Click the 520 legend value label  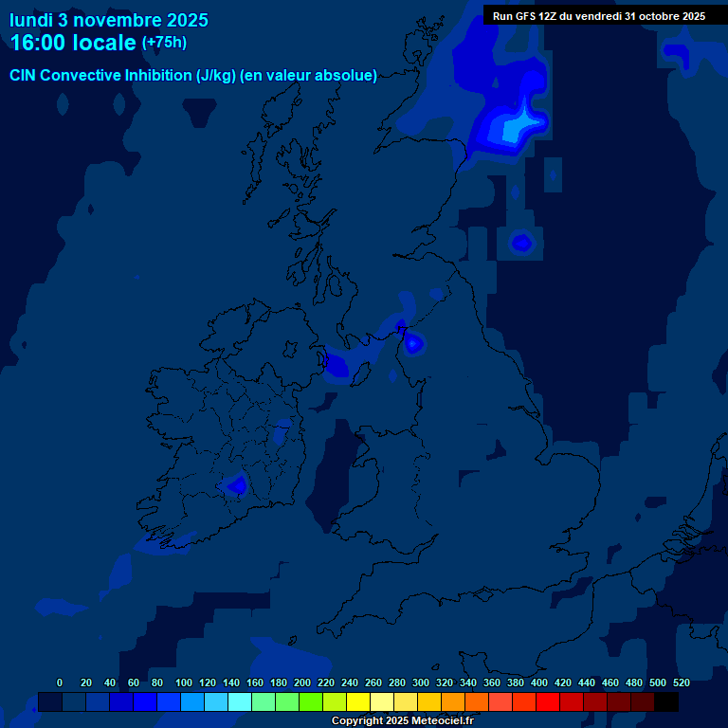pyautogui.click(x=681, y=682)
